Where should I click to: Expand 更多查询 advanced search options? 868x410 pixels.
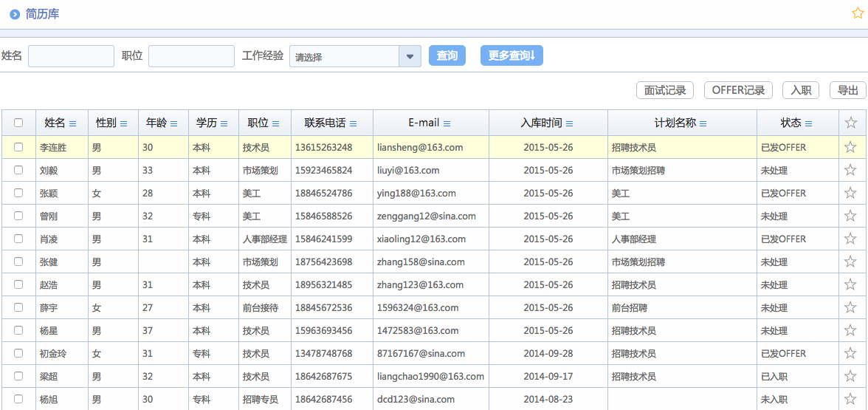(x=512, y=56)
